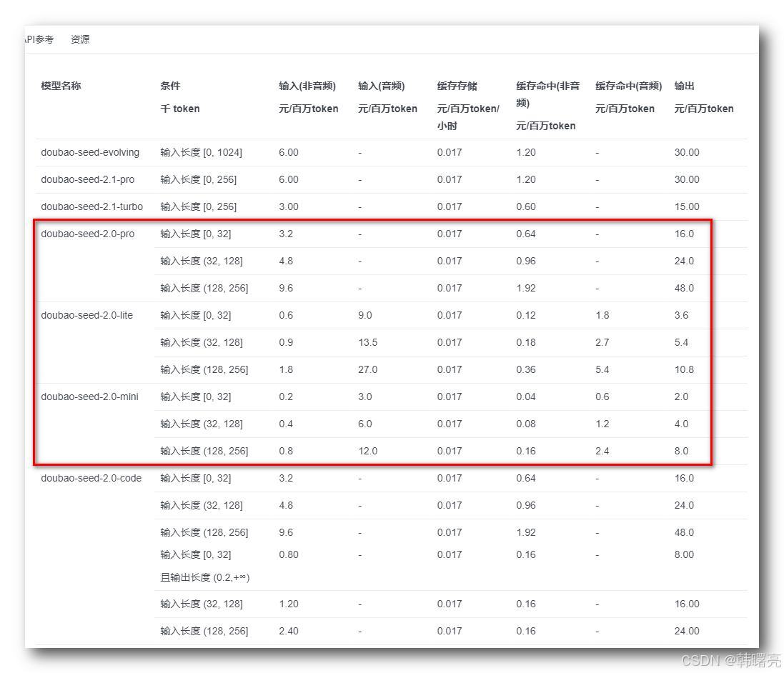Image resolution: width=784 pixels, height=673 pixels.
Task: Click the 0.2 input price for doubao-seed-2.0-mini
Action: (286, 397)
